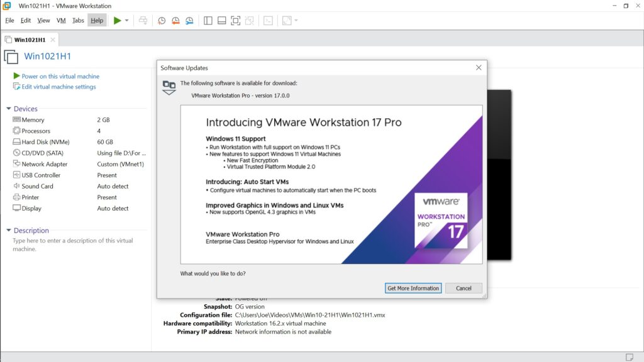Viewport: 644px width, 362px height.
Task: Click the Take Snapshot clock icon
Action: click(x=162, y=20)
